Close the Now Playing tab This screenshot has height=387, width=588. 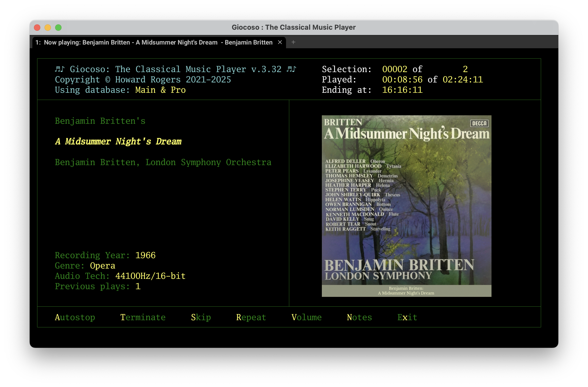click(x=280, y=42)
